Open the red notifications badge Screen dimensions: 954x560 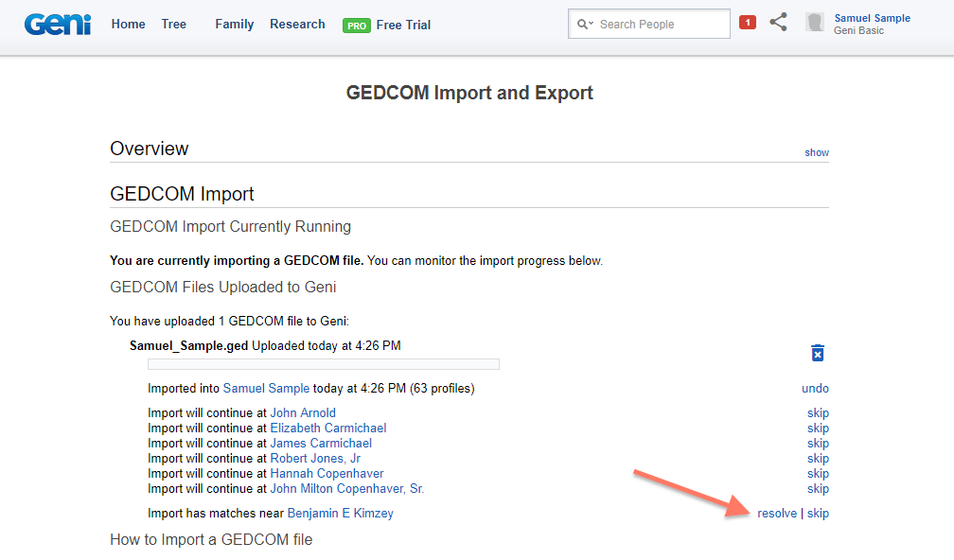747,23
